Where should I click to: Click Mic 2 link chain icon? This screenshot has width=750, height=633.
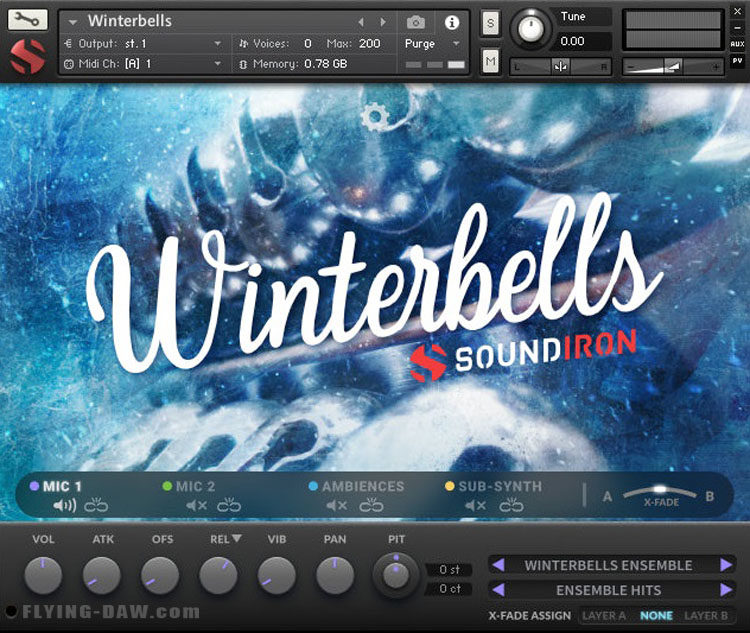click(229, 505)
